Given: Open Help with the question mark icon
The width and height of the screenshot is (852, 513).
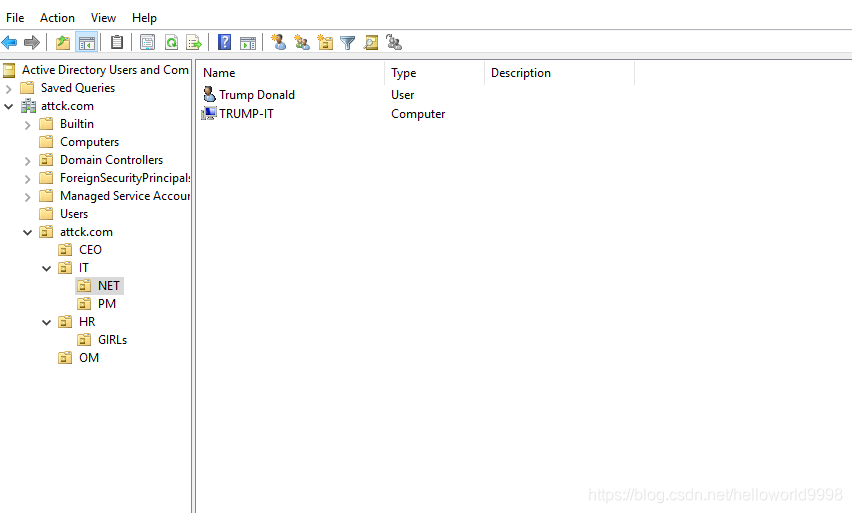Looking at the screenshot, I should tap(224, 42).
